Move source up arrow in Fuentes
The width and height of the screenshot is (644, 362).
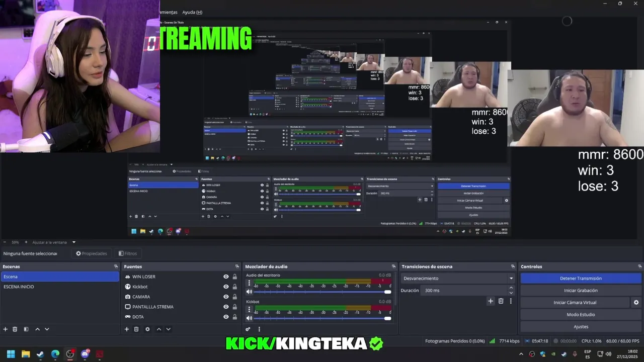pyautogui.click(x=159, y=329)
